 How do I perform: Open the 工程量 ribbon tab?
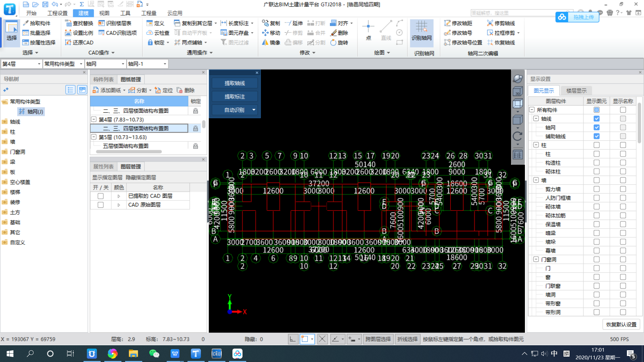149,13
